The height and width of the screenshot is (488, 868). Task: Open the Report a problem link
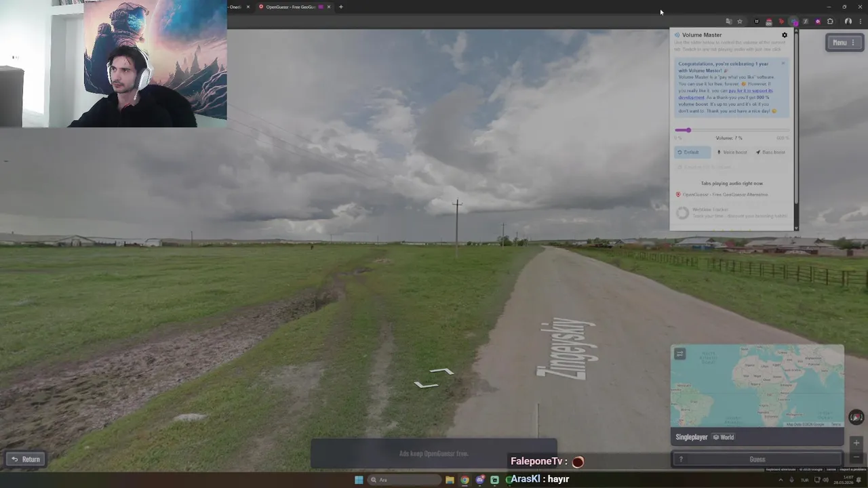pos(852,469)
